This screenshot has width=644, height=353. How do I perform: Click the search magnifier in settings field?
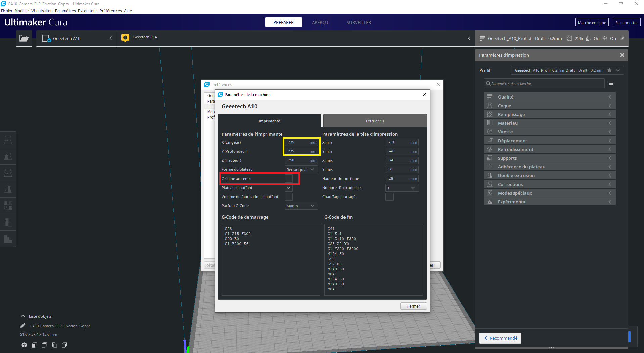pos(488,83)
